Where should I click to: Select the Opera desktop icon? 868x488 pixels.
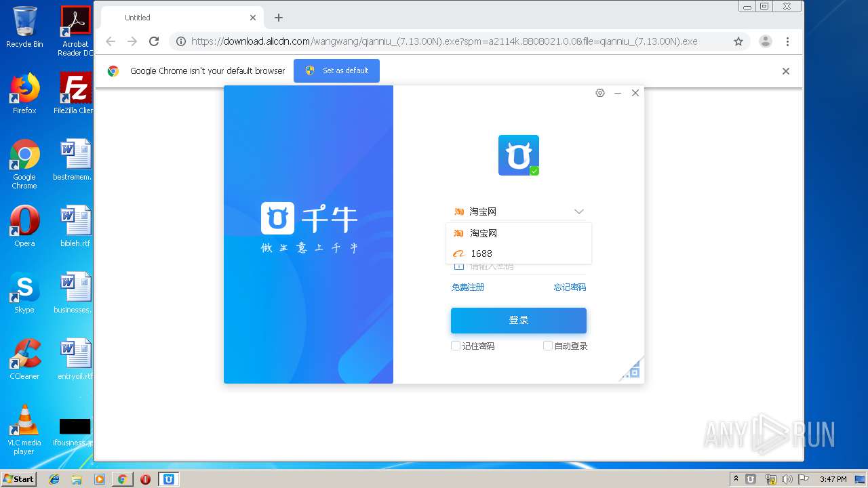tap(24, 226)
